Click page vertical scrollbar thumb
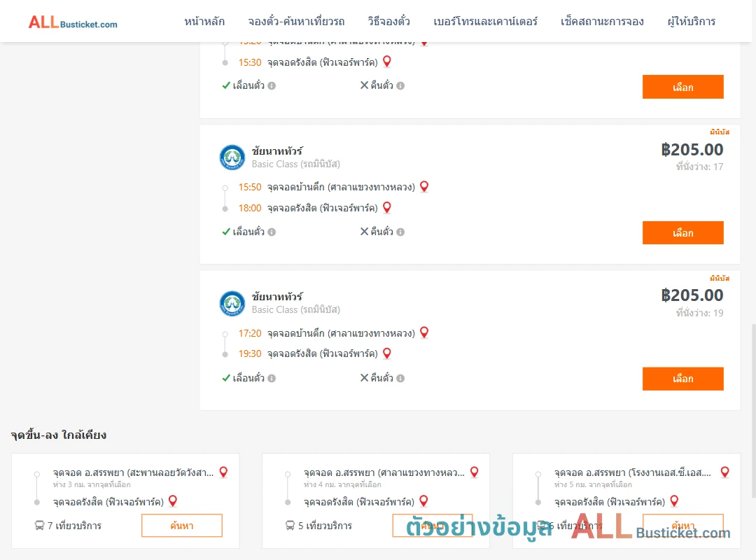Image resolution: width=756 pixels, height=560 pixels. 754,410
